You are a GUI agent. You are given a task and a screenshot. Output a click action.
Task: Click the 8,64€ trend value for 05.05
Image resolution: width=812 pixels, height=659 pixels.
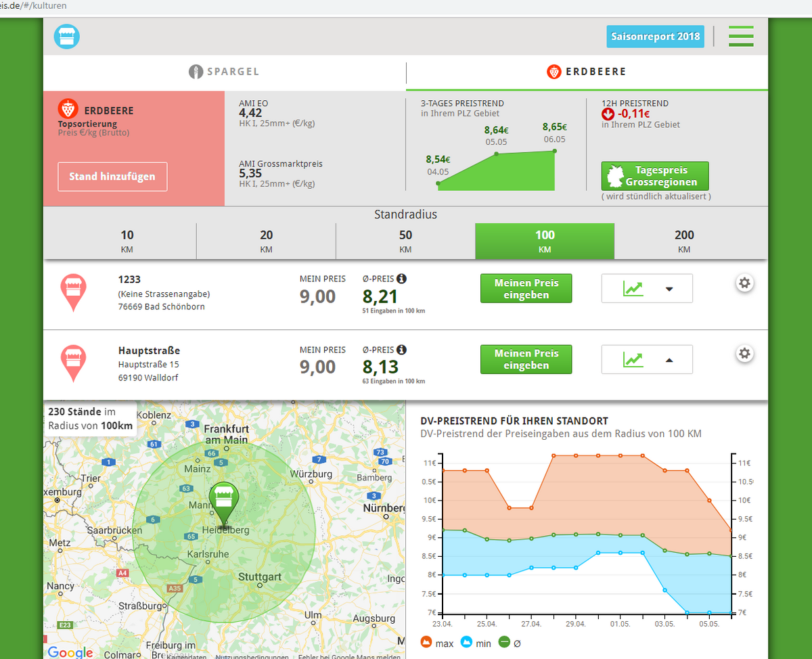pyautogui.click(x=497, y=129)
